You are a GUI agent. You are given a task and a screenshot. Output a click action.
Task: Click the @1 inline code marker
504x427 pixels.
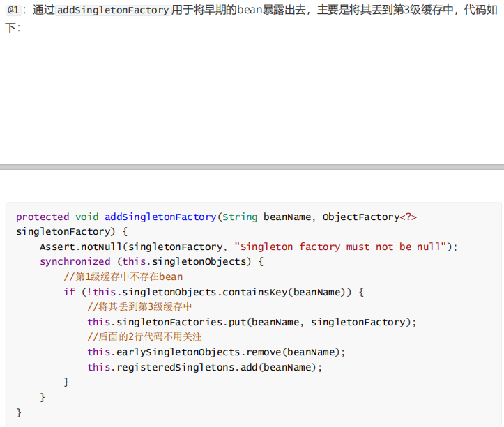[13, 10]
